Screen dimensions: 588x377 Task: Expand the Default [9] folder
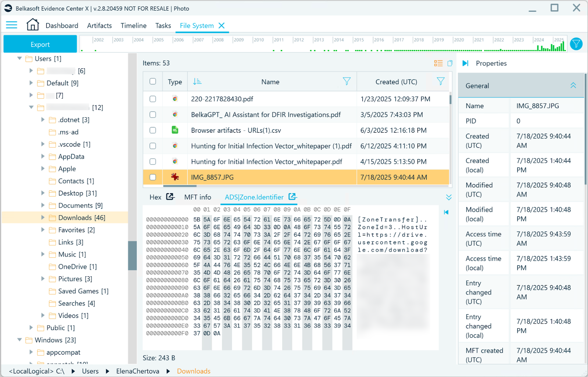click(31, 83)
